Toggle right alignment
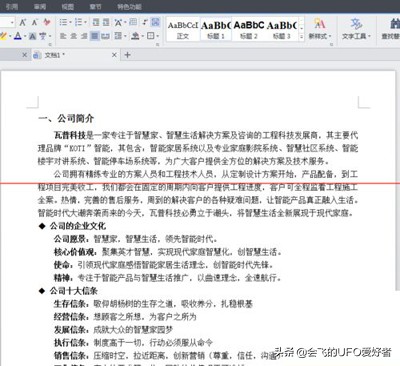This screenshot has width=400, height=366. tap(84, 36)
